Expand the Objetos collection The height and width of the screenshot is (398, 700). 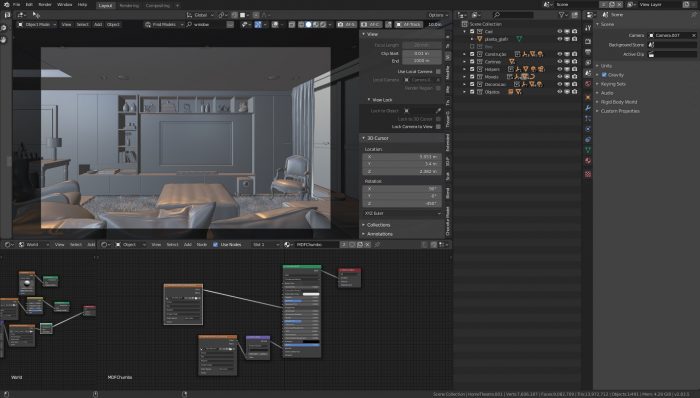(x=465, y=91)
